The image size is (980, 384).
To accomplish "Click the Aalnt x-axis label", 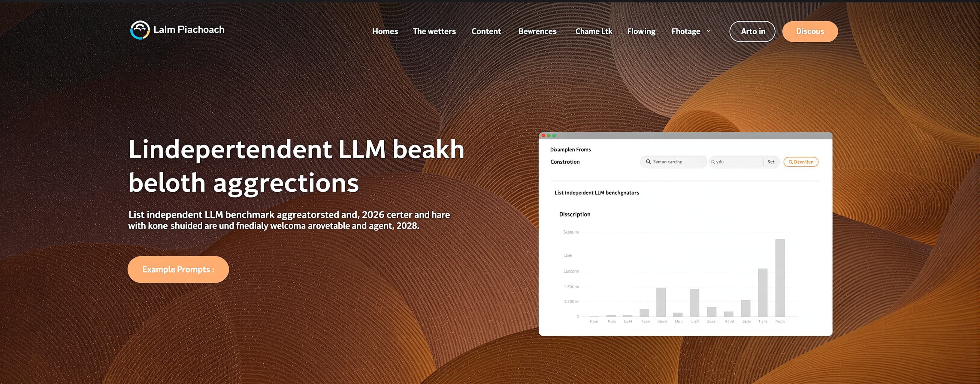I will [729, 322].
